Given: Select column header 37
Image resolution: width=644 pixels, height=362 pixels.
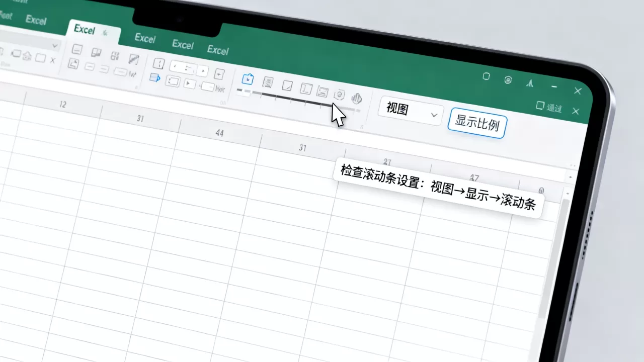Looking at the screenshot, I should point(474,178).
